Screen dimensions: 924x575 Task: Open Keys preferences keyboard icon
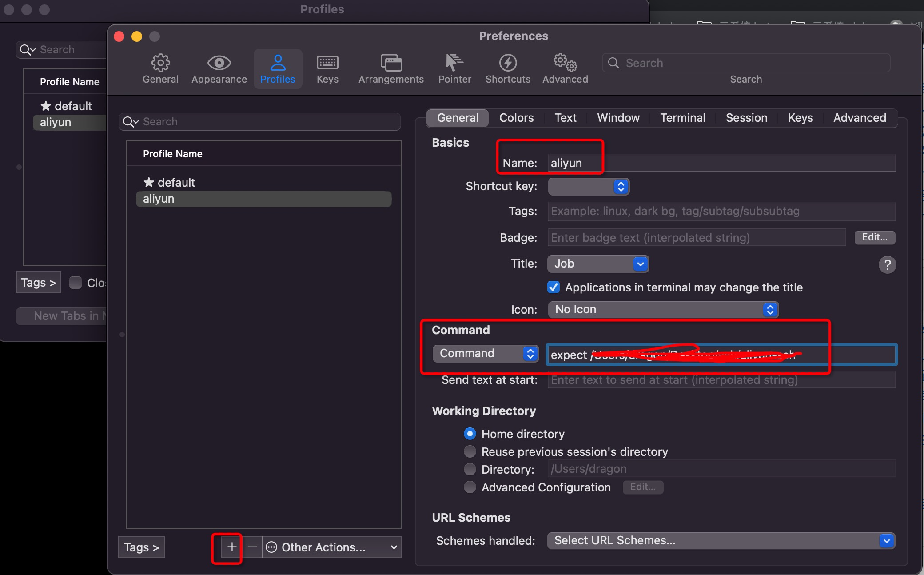tap(327, 64)
